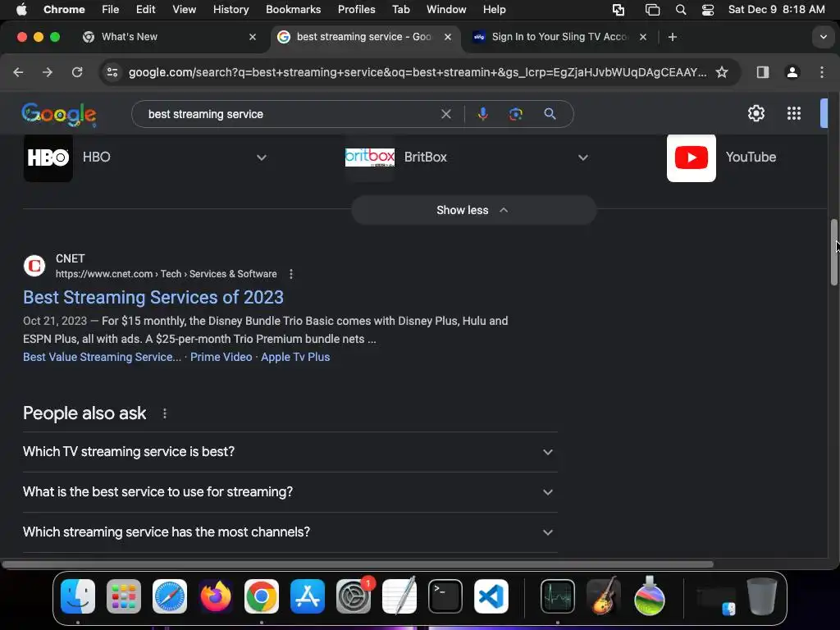Open GarageBand from the Dock
Screen dimensions: 840x630
[x=603, y=596]
